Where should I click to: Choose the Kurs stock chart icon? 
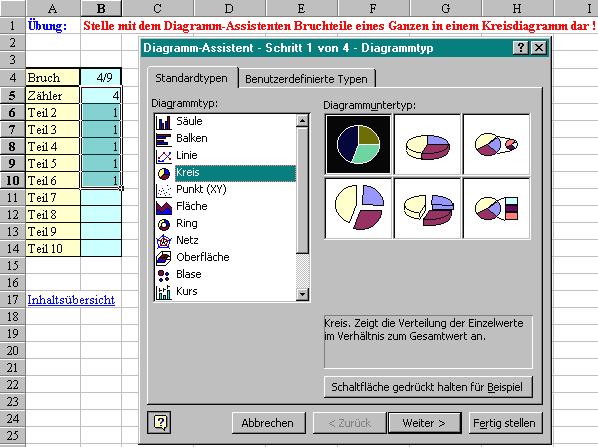164,292
